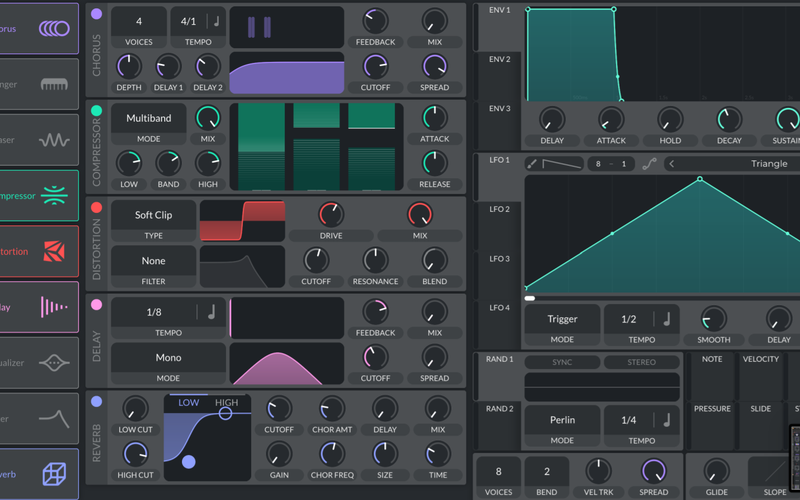Open the Distortion Soft Clip type dropdown
Screen dimensions: 800x500
click(153, 215)
